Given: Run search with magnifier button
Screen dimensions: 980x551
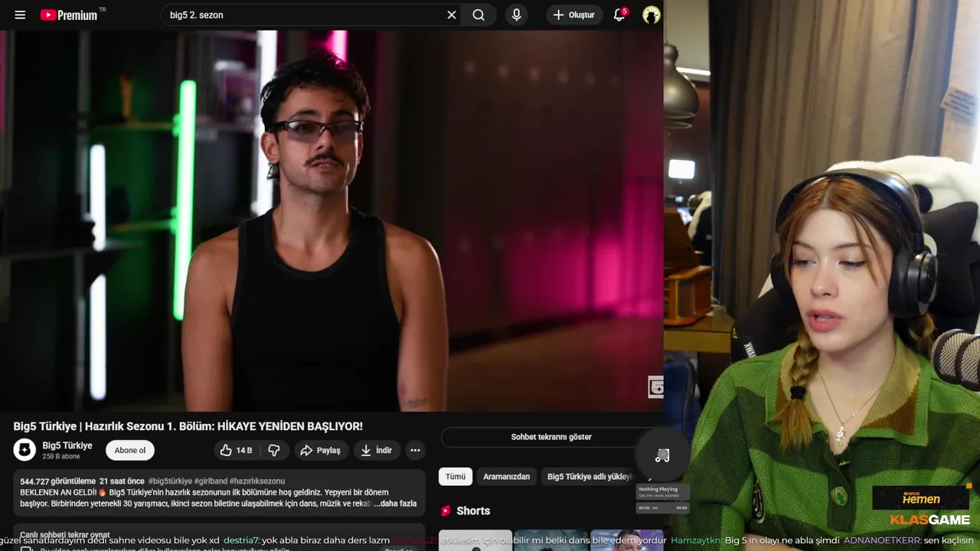Looking at the screenshot, I should (x=479, y=15).
